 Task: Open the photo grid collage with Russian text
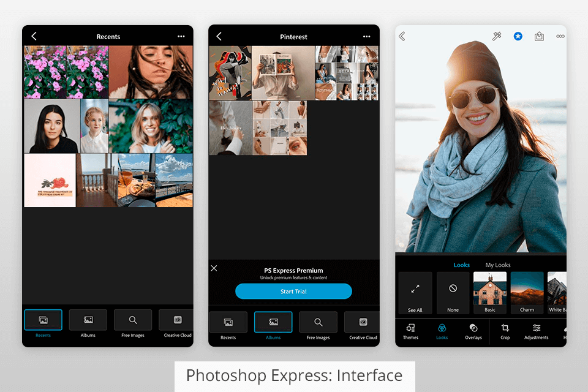click(x=347, y=73)
